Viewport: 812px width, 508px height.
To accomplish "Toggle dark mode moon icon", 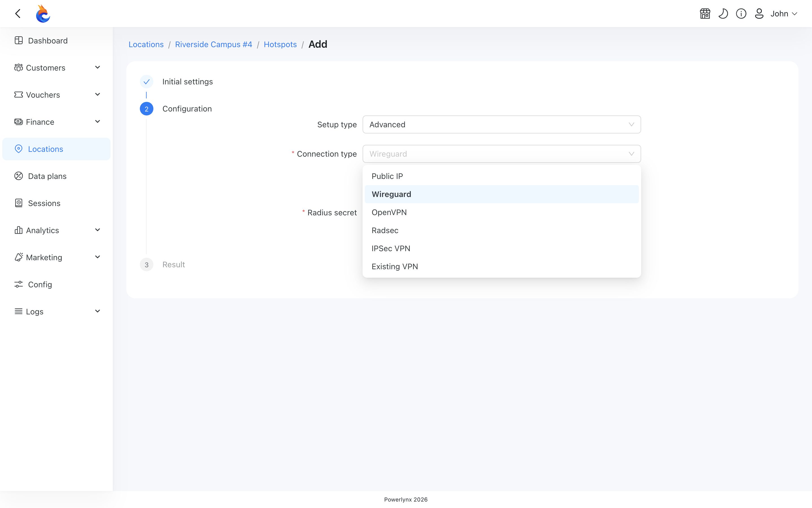I will point(723,14).
